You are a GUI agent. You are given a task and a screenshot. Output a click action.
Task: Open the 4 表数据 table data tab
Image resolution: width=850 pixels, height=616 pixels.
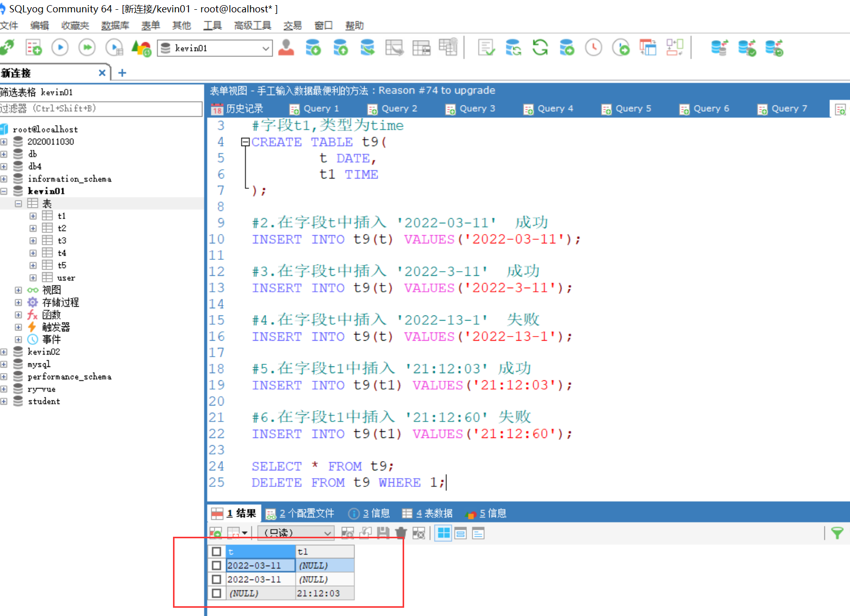[427, 513]
